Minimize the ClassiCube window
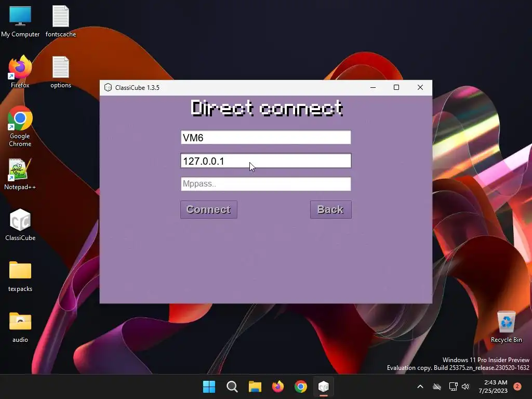This screenshot has height=399, width=532. pos(373,87)
